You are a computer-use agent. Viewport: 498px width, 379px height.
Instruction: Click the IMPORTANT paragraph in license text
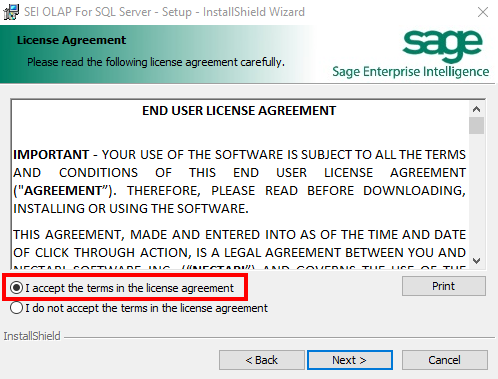(239, 182)
